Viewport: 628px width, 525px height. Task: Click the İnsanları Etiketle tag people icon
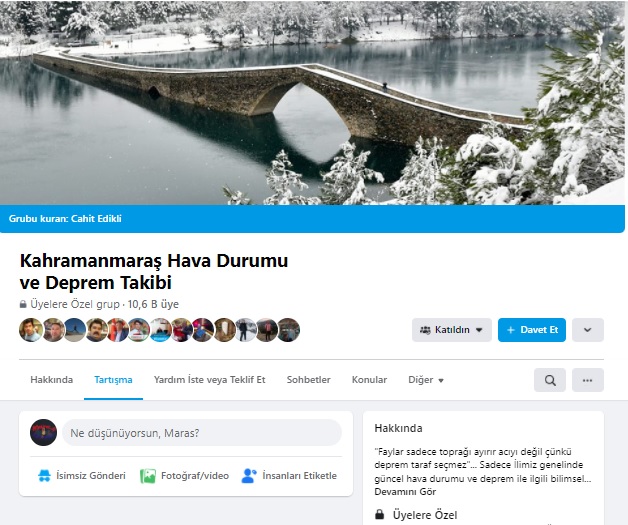coord(249,475)
